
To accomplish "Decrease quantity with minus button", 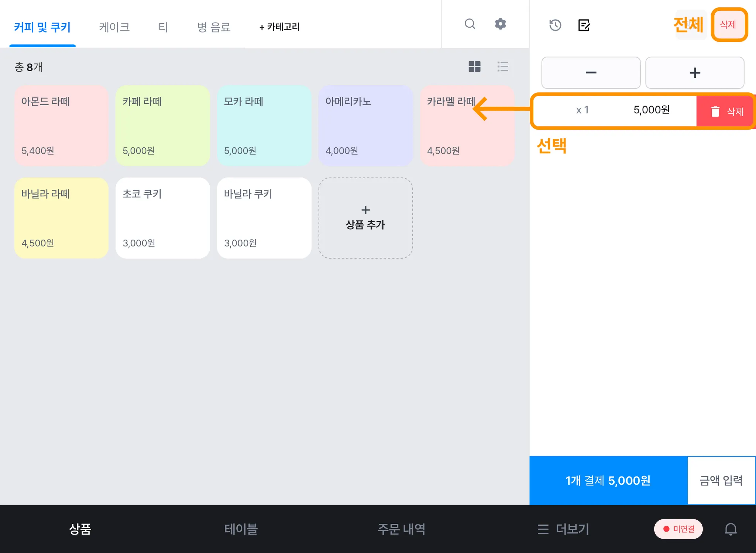I will point(591,73).
